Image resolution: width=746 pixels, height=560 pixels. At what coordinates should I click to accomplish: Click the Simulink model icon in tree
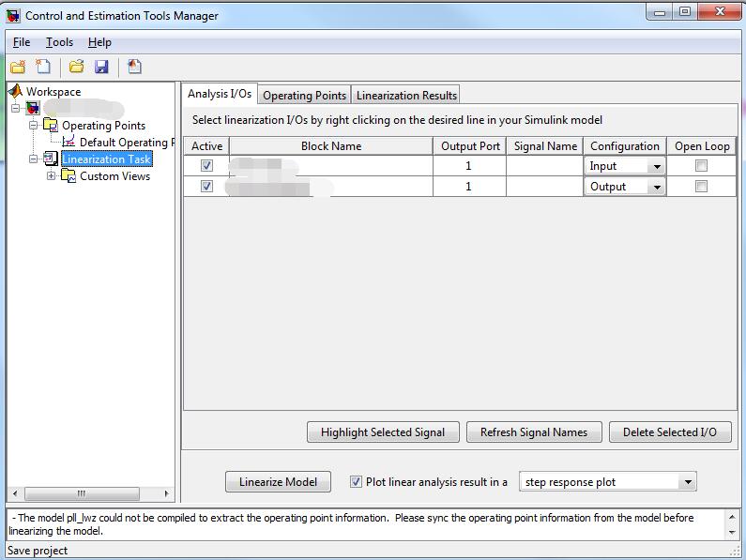(x=33, y=109)
